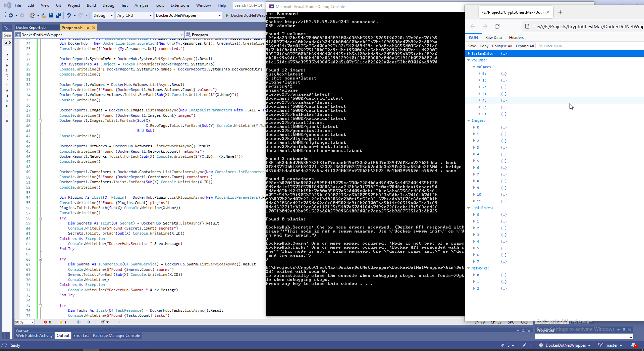Switch to Raw Data view in browser
Viewport: 644px width, 351px height.
(x=493, y=38)
